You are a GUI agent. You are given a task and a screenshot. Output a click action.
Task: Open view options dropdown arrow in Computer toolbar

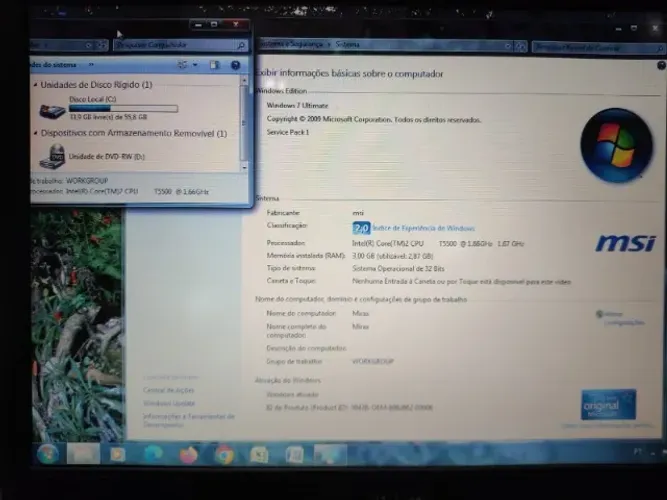pos(195,65)
